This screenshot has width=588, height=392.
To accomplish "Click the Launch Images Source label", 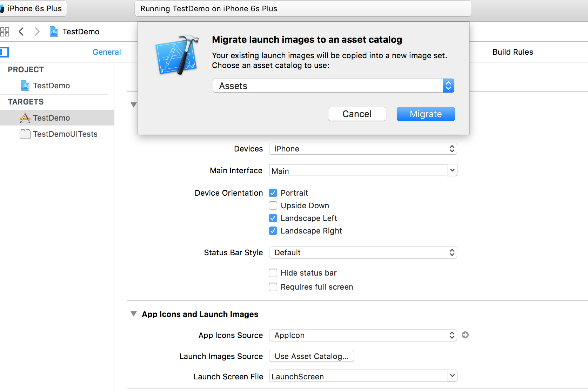I will [221, 356].
